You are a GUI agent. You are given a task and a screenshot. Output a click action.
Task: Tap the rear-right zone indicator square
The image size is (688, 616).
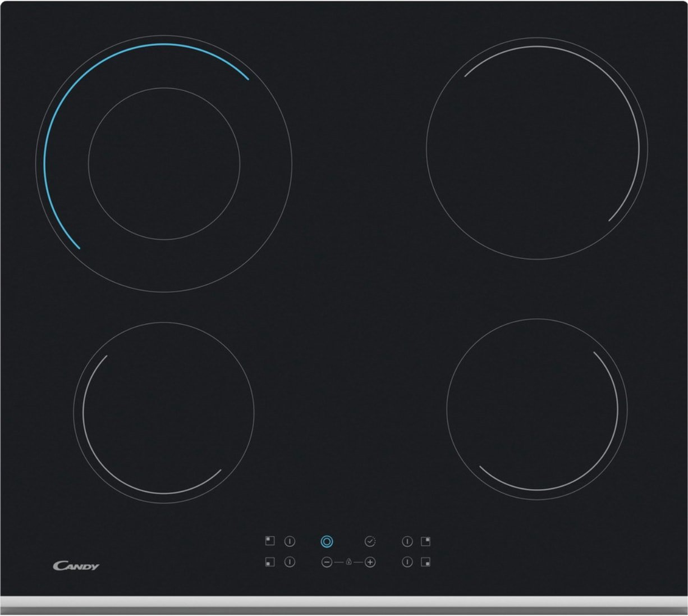425,541
